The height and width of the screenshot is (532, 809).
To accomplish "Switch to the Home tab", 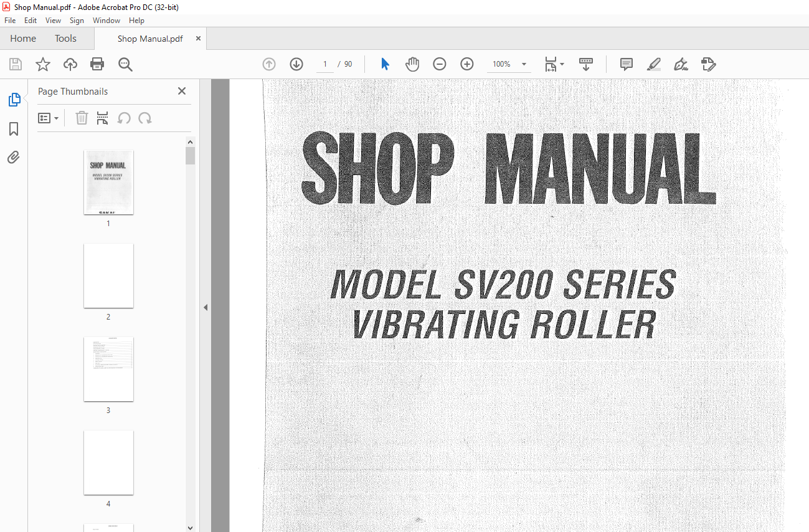I will click(x=23, y=39).
